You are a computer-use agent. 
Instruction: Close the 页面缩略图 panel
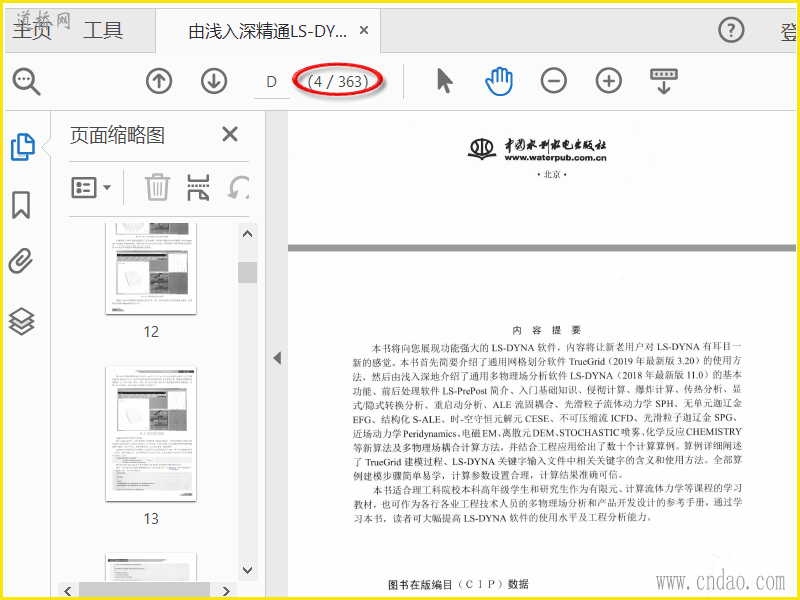(230, 134)
